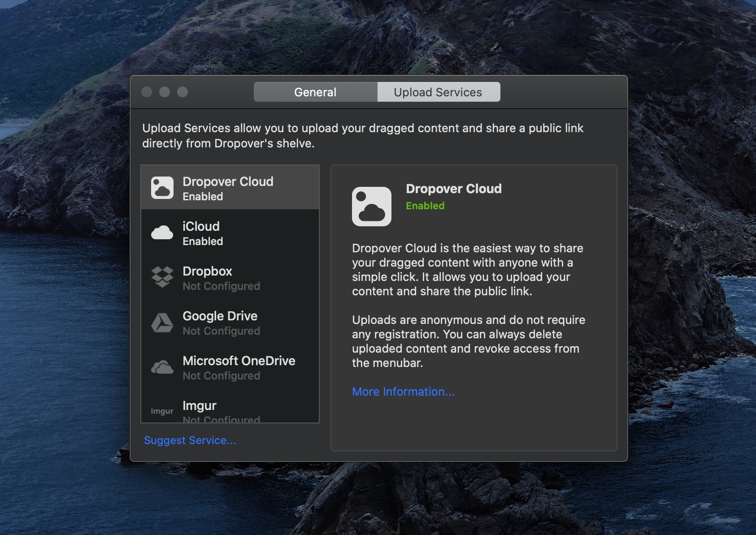This screenshot has height=535, width=756.
Task: Click the Microsoft OneDrive cloud icon
Action: coord(162,367)
